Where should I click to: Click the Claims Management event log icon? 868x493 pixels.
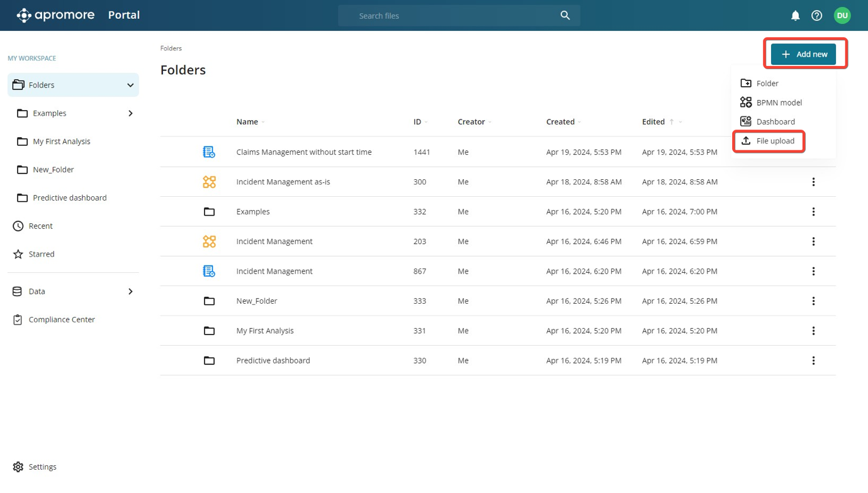pyautogui.click(x=209, y=152)
